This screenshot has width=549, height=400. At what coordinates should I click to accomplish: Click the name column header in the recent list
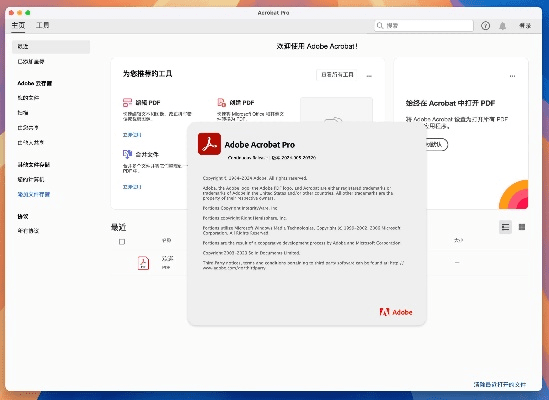(166, 240)
